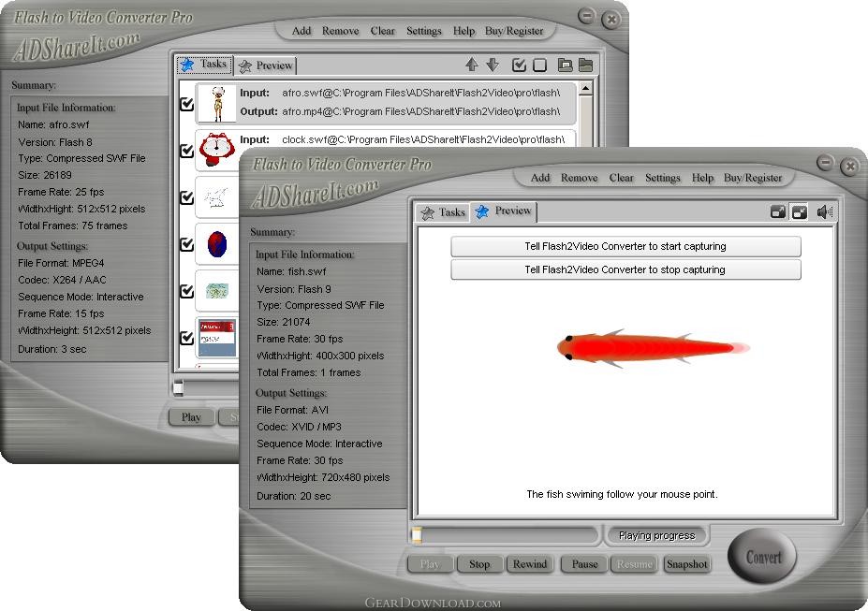Toggle checkbox beside the map thumbnail task
This screenshot has width=868, height=611.
point(187,290)
